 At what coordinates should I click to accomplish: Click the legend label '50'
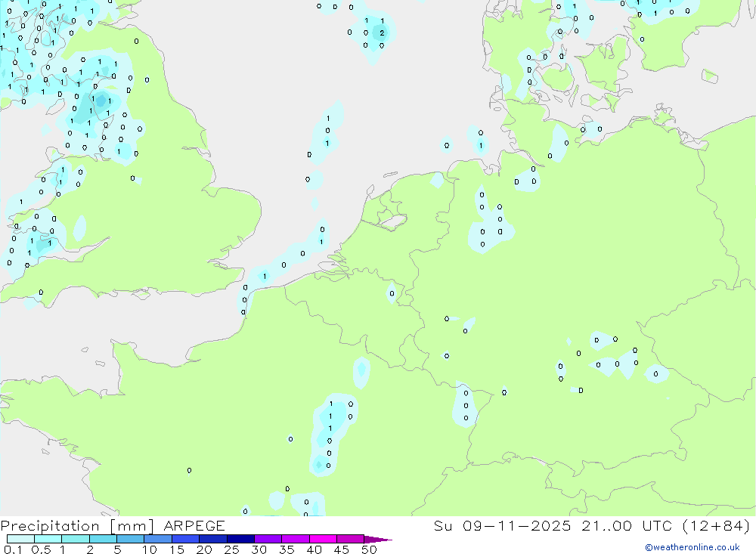tap(369, 549)
